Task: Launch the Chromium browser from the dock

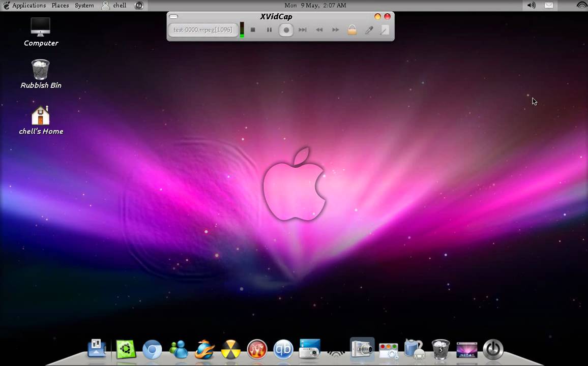Action: click(152, 350)
